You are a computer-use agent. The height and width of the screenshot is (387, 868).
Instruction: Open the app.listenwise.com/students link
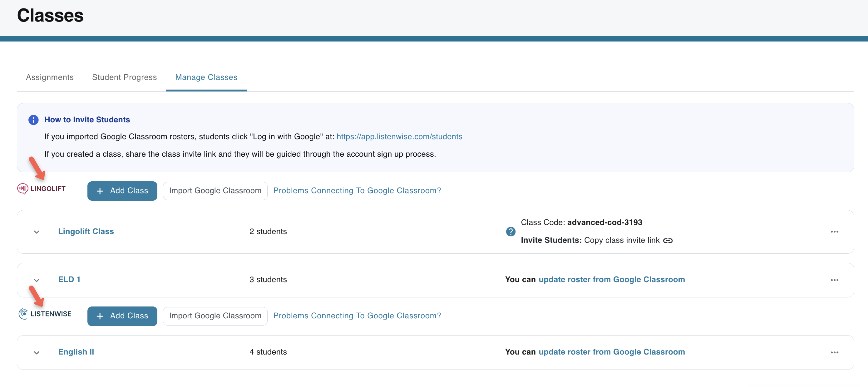[399, 136]
